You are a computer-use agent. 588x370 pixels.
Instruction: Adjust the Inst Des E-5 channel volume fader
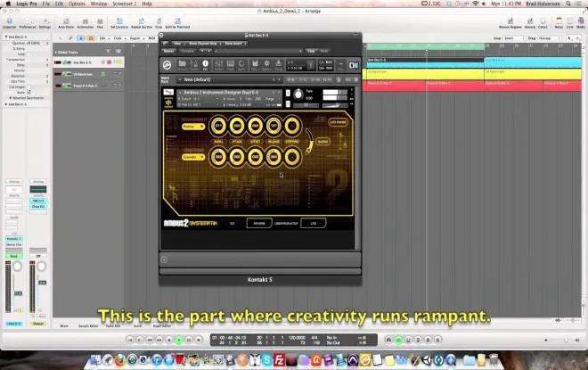(18, 293)
